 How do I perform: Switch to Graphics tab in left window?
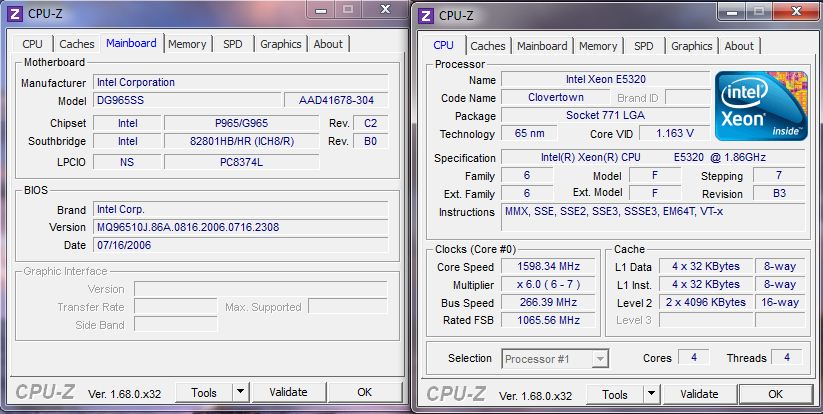tap(281, 44)
